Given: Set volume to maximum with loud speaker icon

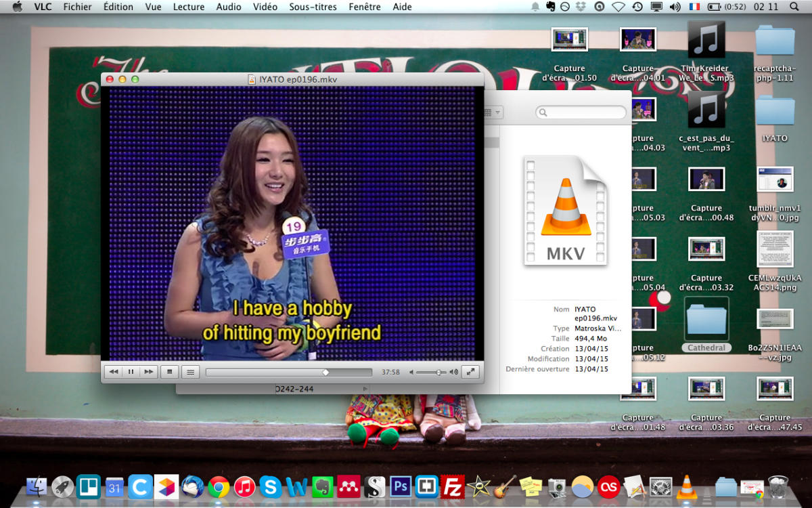Looking at the screenshot, I should pos(453,372).
